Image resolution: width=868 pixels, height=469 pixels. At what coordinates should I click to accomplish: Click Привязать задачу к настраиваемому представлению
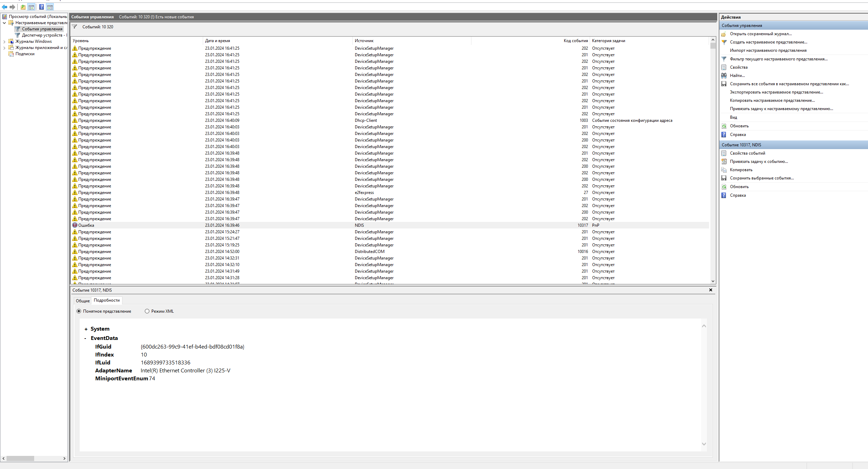(x=781, y=109)
